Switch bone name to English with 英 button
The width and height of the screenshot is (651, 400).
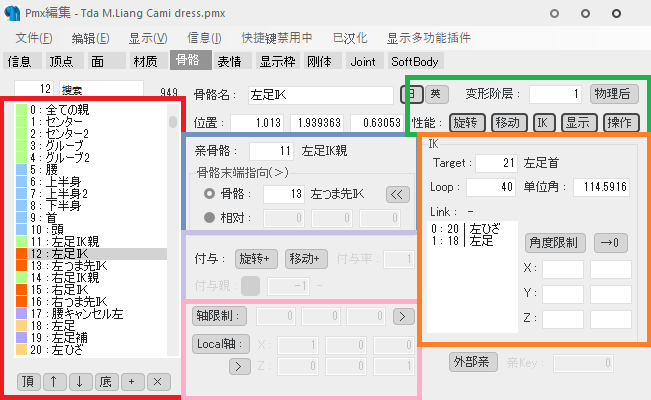pyautogui.click(x=436, y=94)
